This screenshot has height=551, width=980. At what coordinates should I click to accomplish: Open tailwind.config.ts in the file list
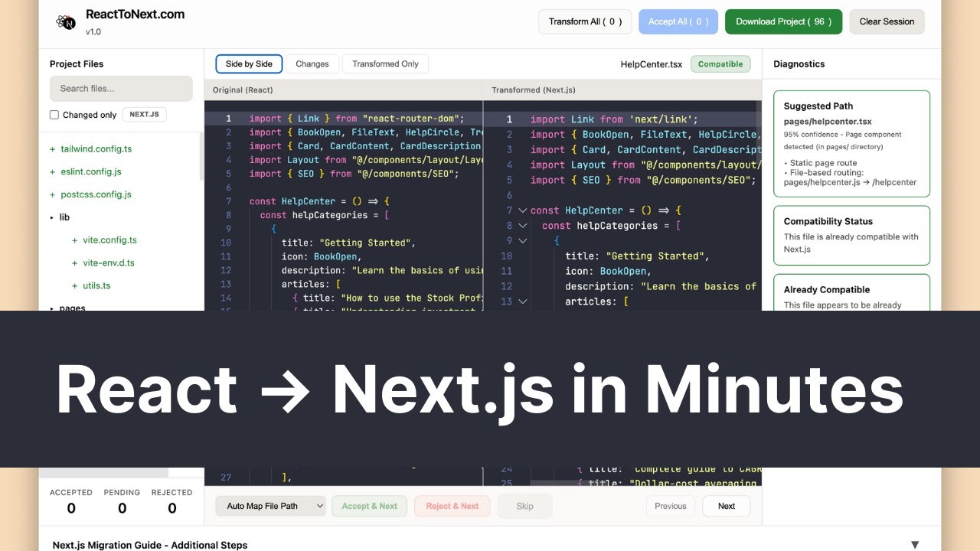(96, 149)
